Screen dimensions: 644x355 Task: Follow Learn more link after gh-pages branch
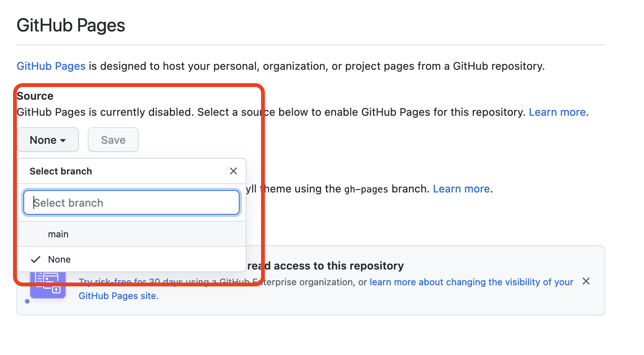[461, 189]
